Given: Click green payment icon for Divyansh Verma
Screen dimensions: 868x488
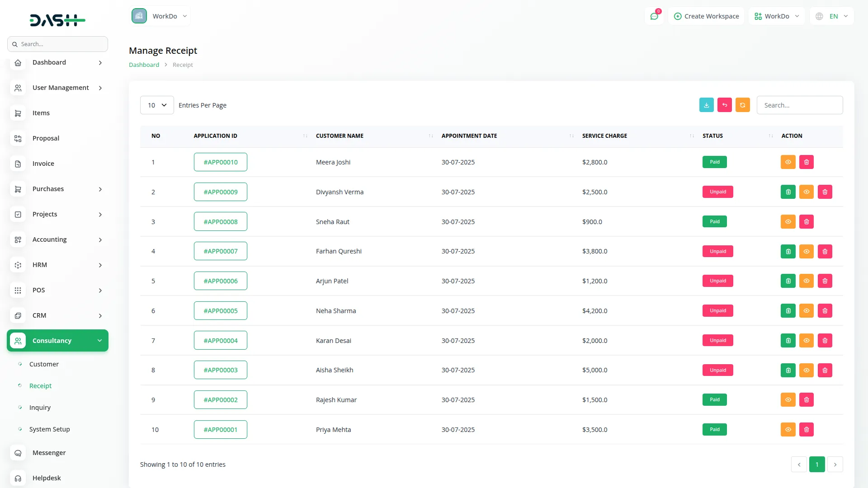Looking at the screenshot, I should [788, 192].
